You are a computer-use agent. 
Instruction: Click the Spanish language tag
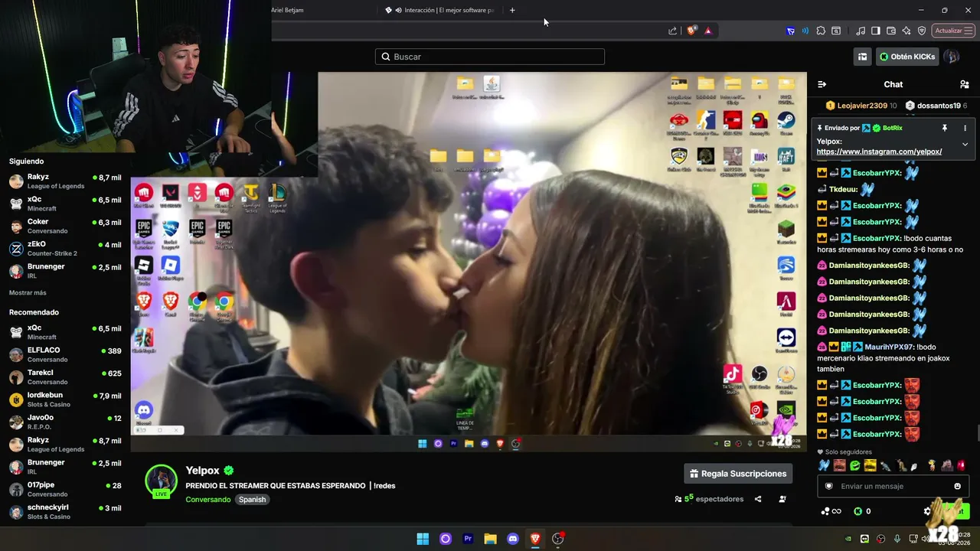(x=252, y=500)
